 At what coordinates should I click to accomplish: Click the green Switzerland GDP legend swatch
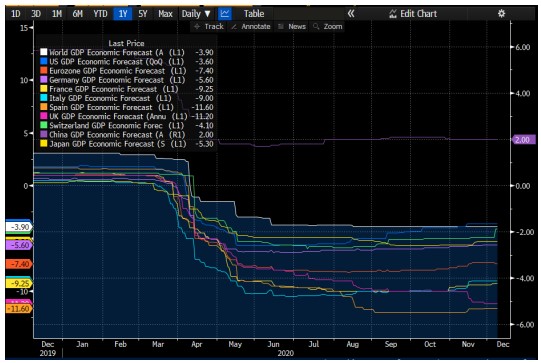click(x=43, y=125)
